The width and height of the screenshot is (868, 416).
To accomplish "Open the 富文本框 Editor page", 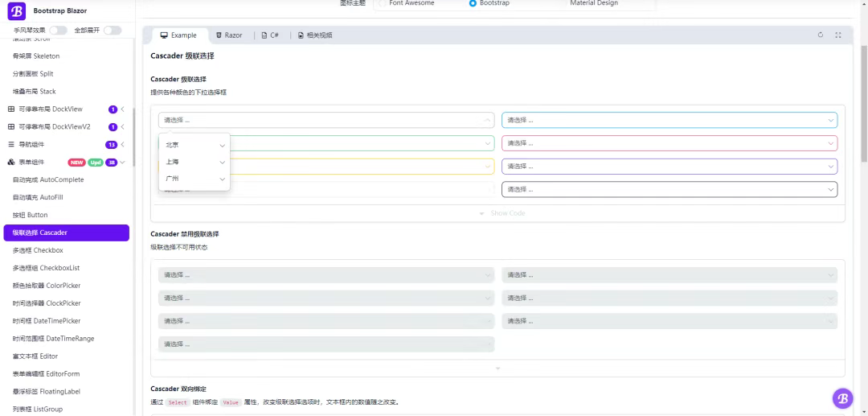I will 35,356.
